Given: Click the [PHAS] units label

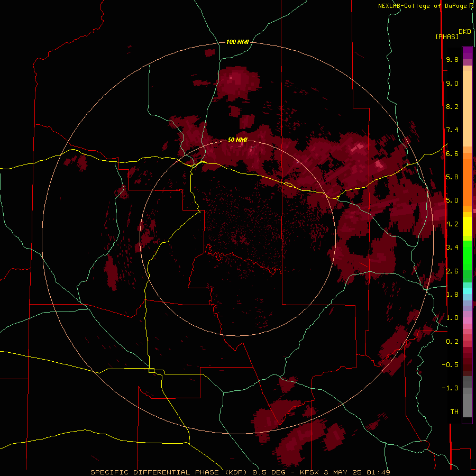Looking at the screenshot, I should coord(447,37).
